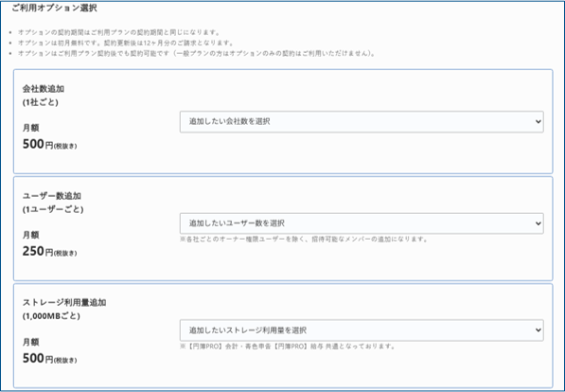Click the bullet about オプションの契約期間
This screenshot has width=565, height=392.
(119, 32)
